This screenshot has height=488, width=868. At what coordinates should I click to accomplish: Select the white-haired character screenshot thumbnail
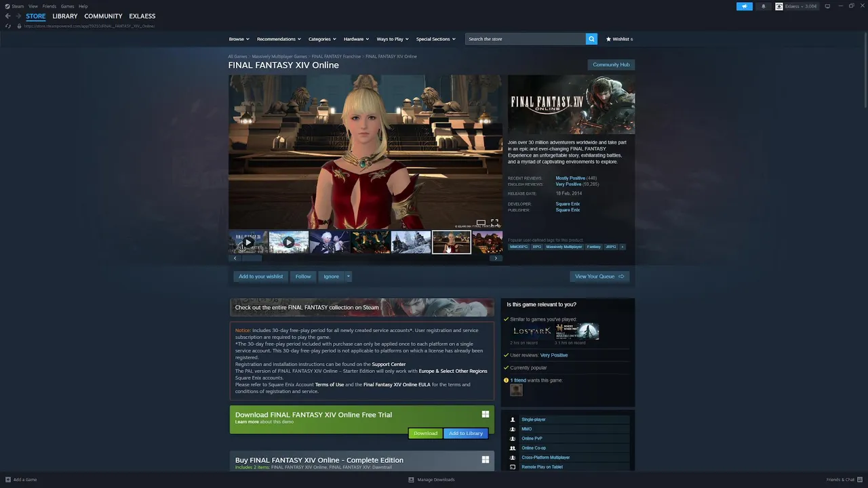click(x=330, y=242)
